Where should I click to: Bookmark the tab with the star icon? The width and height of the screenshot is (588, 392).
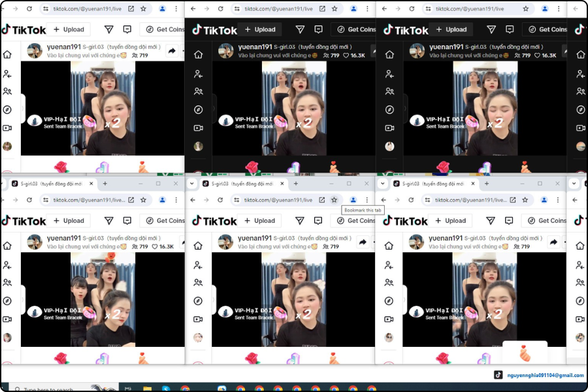[x=334, y=199]
